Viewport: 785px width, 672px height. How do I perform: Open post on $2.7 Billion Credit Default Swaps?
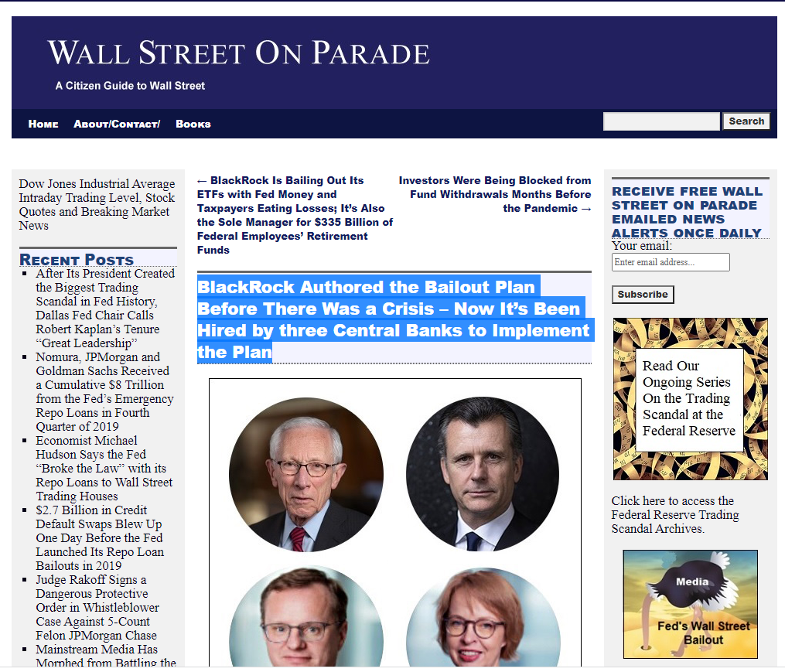tap(100, 537)
